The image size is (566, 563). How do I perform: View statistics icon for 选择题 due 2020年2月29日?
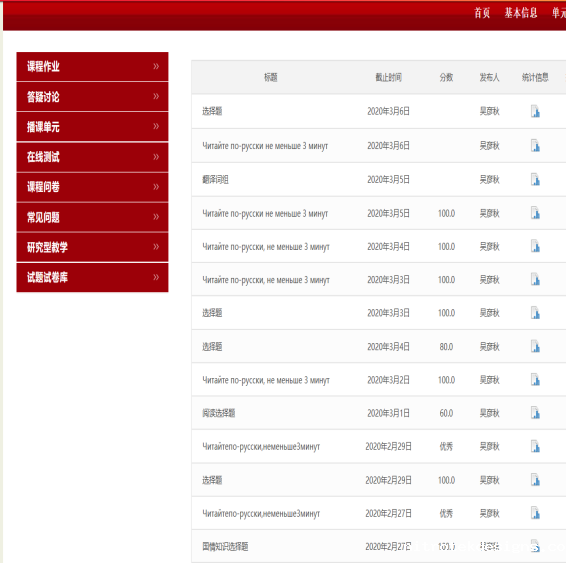click(x=535, y=480)
